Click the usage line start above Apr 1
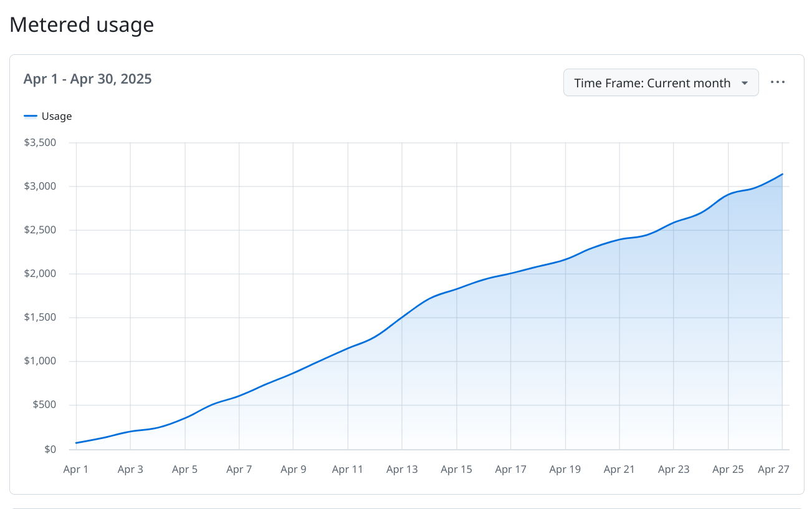This screenshot has width=812, height=509. (76, 443)
